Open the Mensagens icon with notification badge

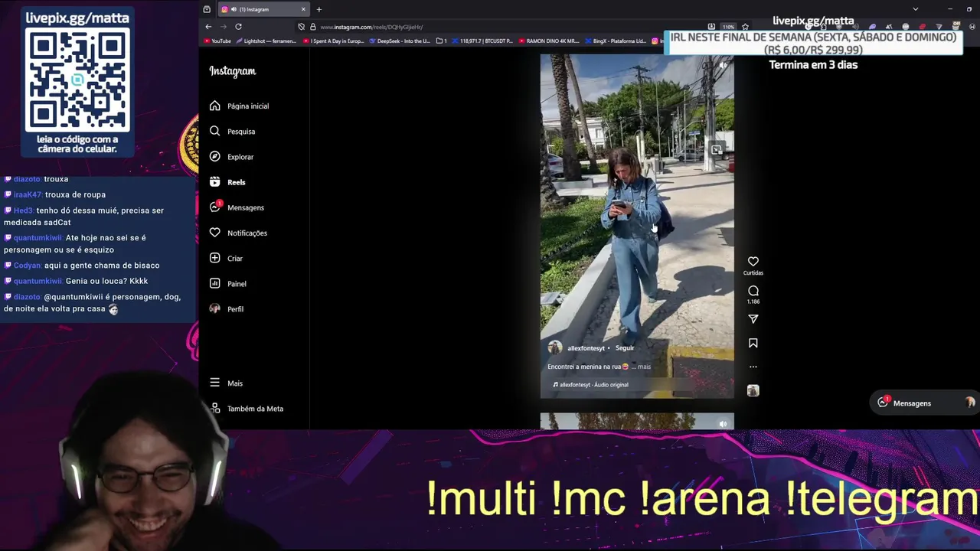[215, 207]
